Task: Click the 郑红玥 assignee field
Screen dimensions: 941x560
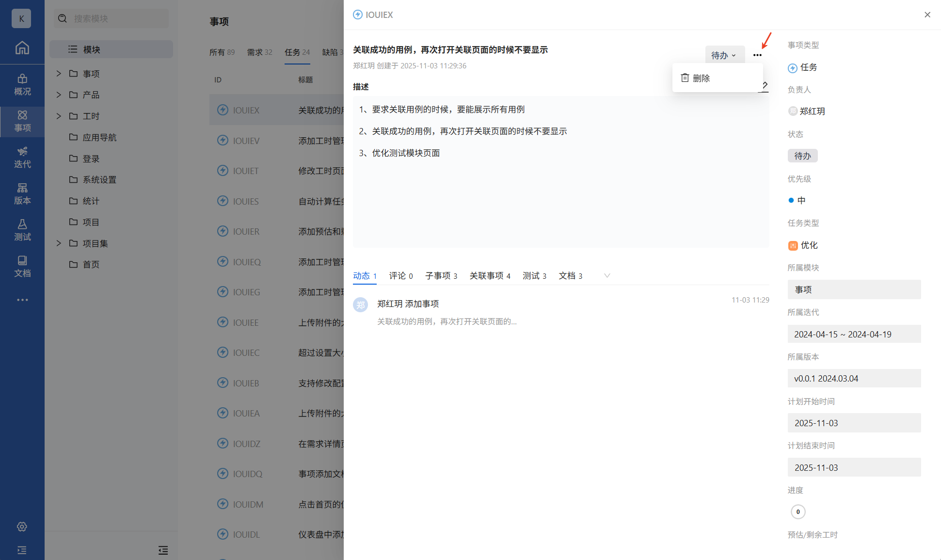Action: [x=811, y=111]
